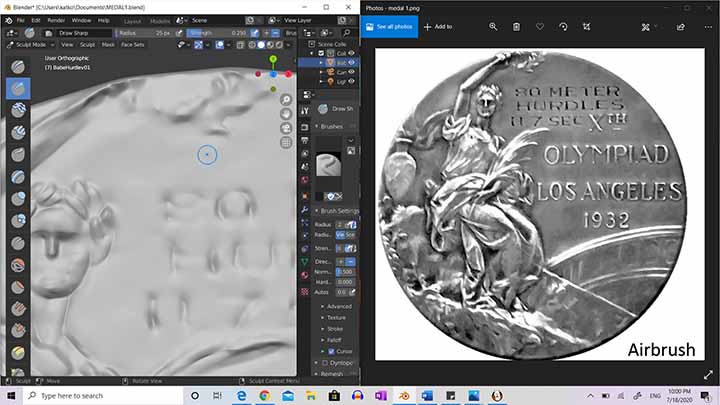720x405 pixels.
Task: Open the crop tool in Photos
Action: click(587, 27)
